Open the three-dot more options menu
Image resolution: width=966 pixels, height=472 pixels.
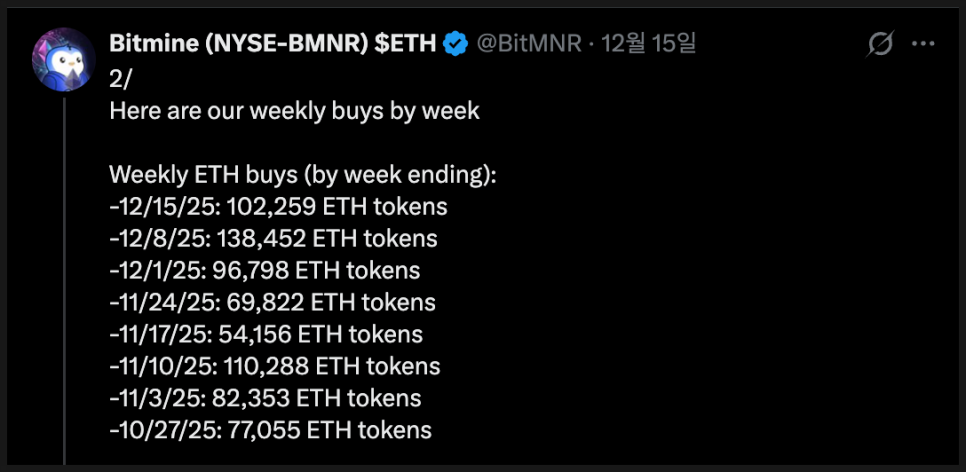(x=925, y=45)
